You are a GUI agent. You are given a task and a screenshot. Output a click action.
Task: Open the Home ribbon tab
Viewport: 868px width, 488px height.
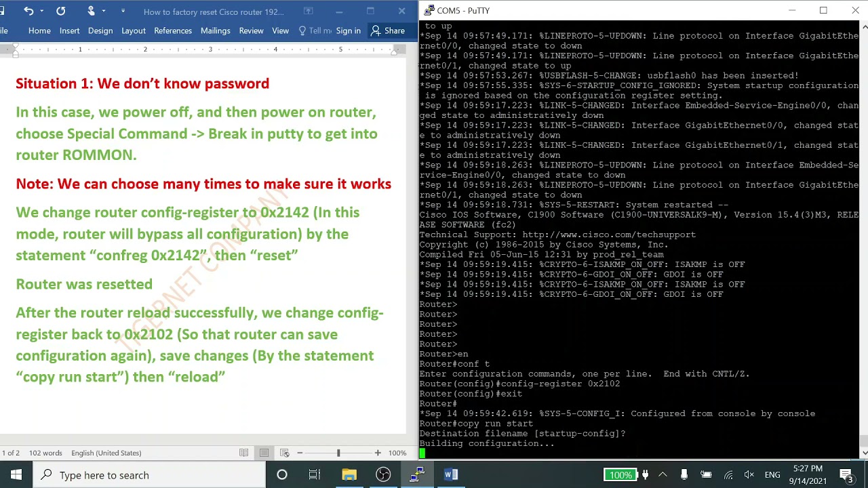39,30
